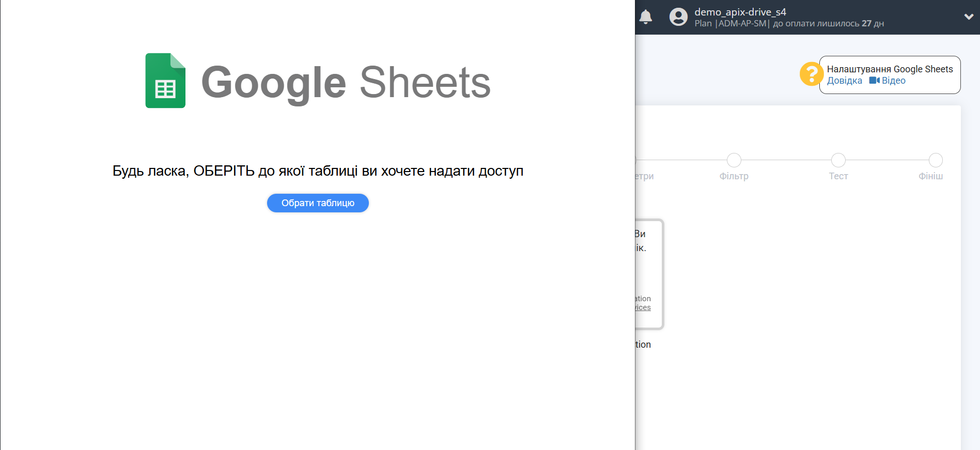Select the Фільтр step circle

pyautogui.click(x=734, y=160)
